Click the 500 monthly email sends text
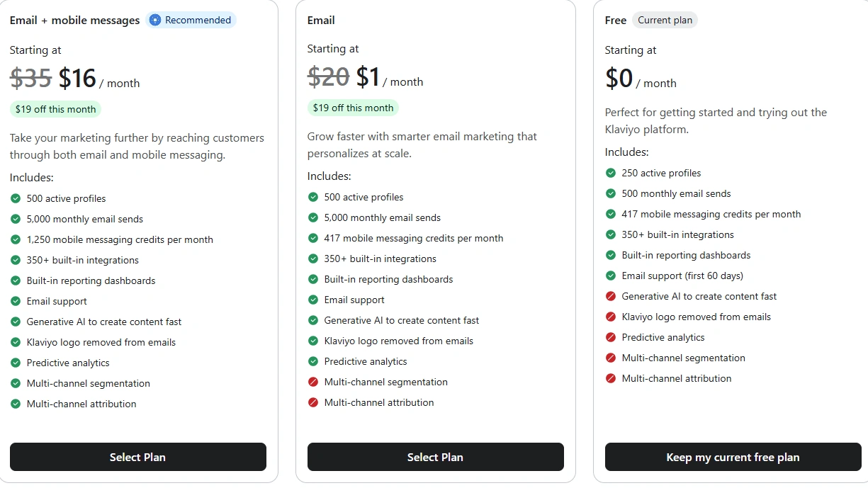868x488 pixels. pyautogui.click(x=677, y=193)
